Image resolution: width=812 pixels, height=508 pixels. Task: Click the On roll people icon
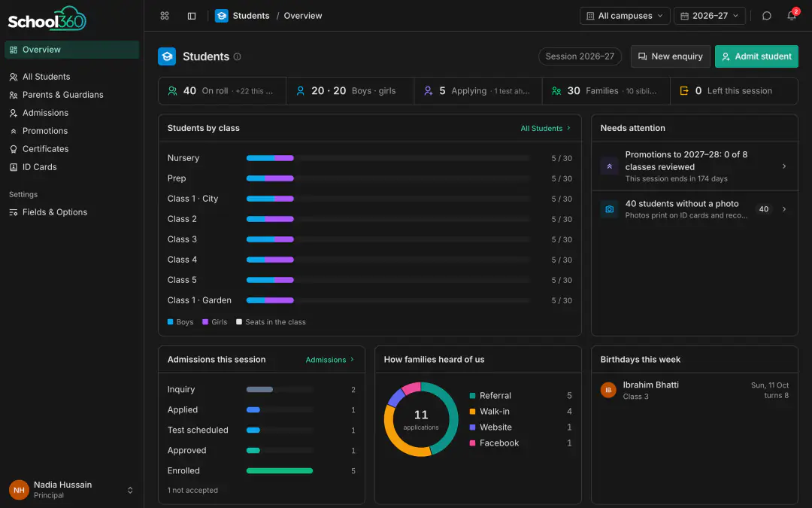click(172, 91)
